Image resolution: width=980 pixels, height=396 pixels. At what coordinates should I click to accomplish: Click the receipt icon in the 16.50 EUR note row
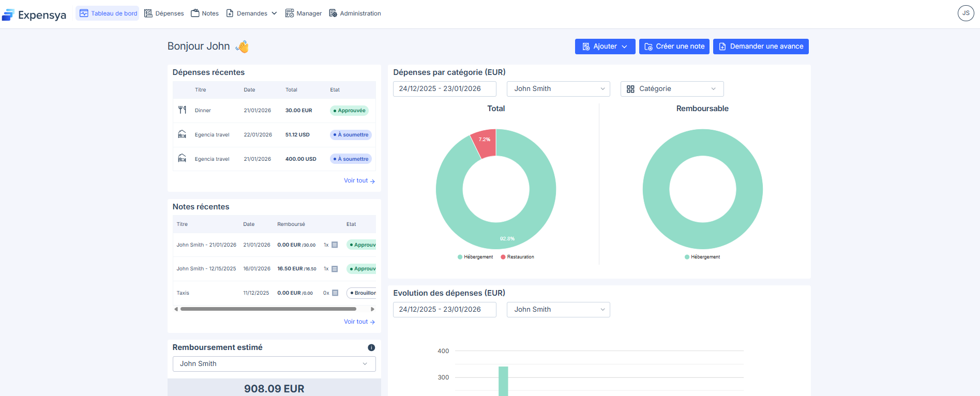click(x=335, y=269)
